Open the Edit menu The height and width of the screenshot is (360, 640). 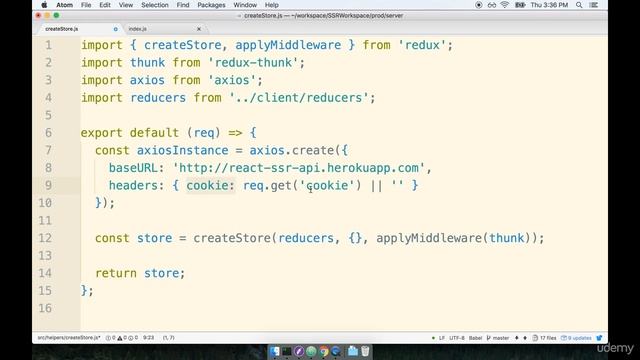point(105,5)
